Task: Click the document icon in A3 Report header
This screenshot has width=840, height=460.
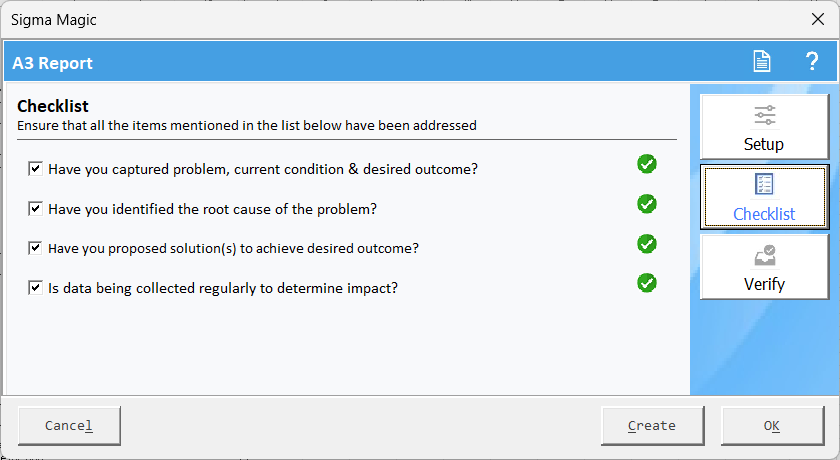Action: 762,62
